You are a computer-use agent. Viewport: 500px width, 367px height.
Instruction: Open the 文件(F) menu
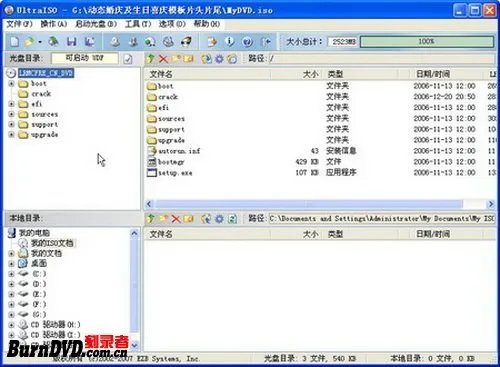(x=19, y=24)
